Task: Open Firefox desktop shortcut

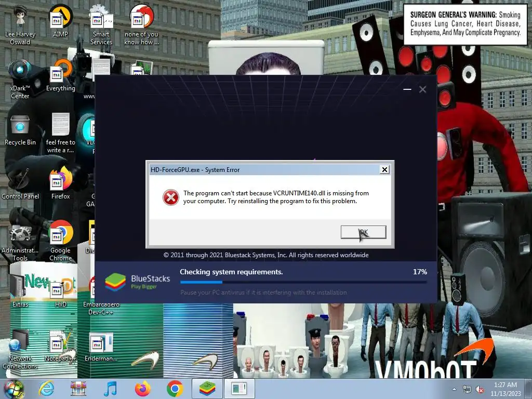Action: click(60, 183)
